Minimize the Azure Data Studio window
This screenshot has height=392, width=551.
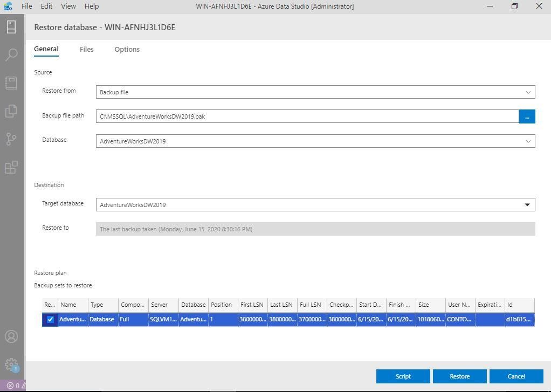tap(490, 6)
